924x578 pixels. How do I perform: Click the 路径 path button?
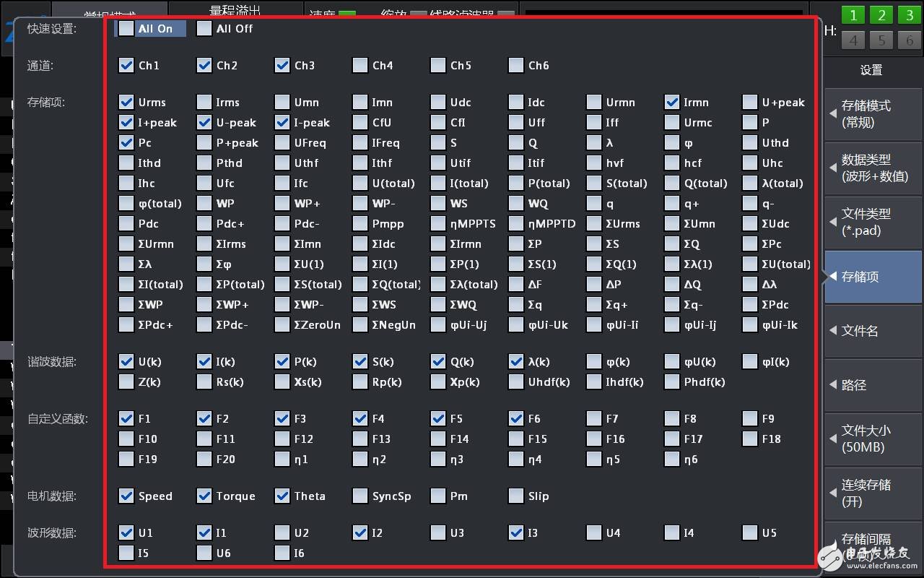tap(872, 385)
